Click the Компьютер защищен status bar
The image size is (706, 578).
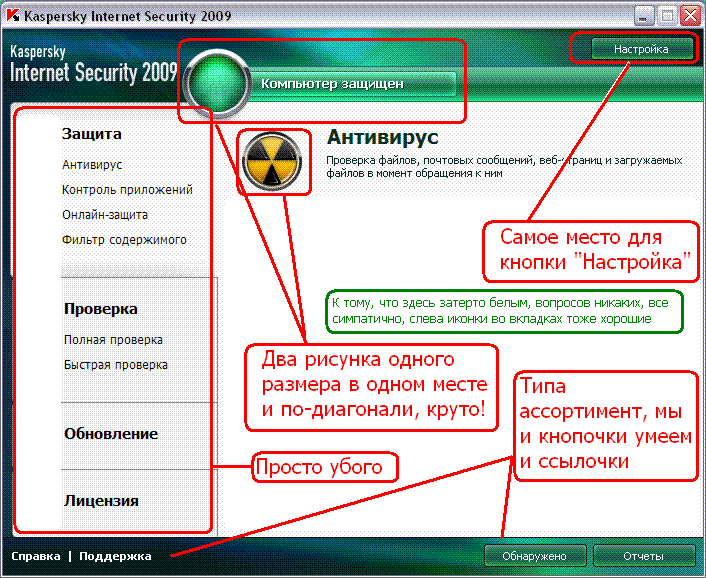(351, 84)
